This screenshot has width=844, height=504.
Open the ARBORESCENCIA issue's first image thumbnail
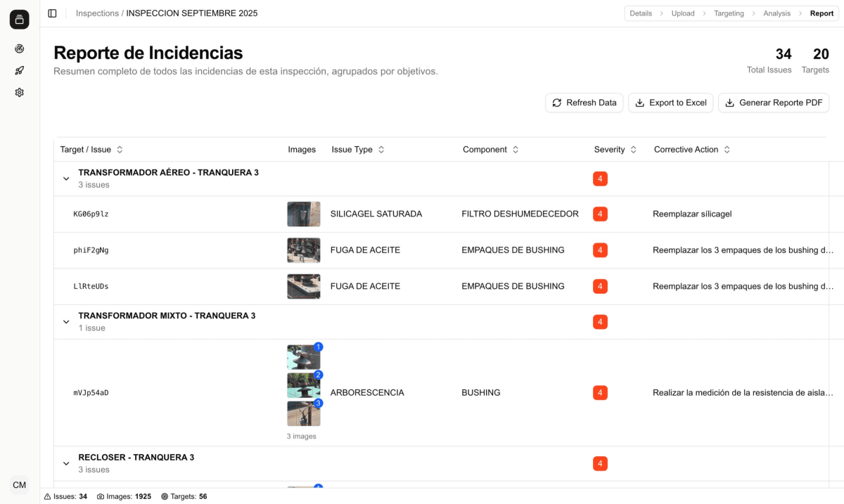(x=304, y=356)
